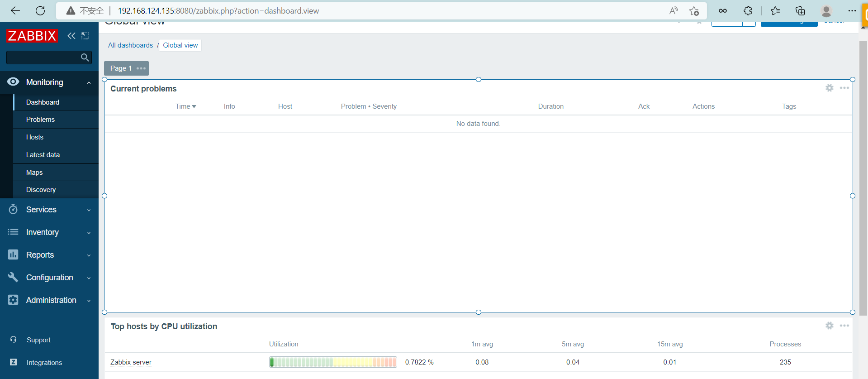Click browser refresh icon
Viewport: 868px width, 379px height.
pyautogui.click(x=40, y=11)
